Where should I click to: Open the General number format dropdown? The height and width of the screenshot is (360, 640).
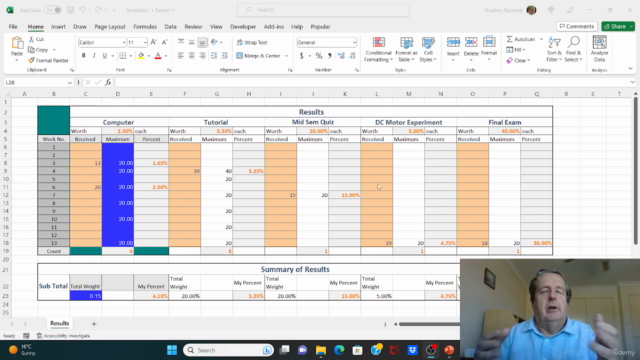pos(354,42)
